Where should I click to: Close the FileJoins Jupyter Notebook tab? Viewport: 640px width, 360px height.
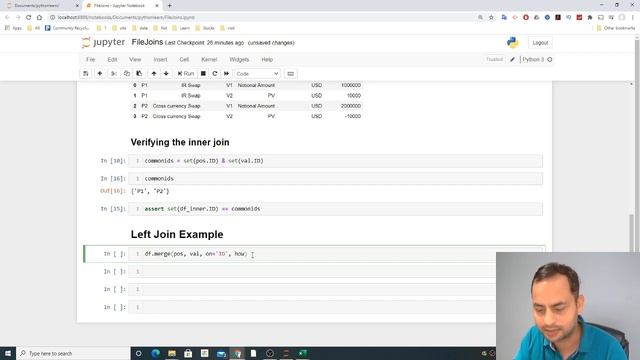coord(157,6)
